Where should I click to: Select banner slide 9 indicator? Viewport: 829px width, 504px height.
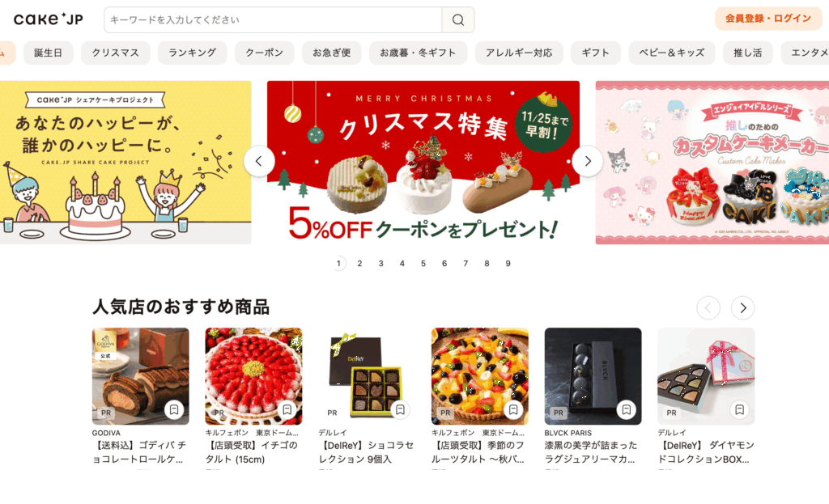coord(508,263)
